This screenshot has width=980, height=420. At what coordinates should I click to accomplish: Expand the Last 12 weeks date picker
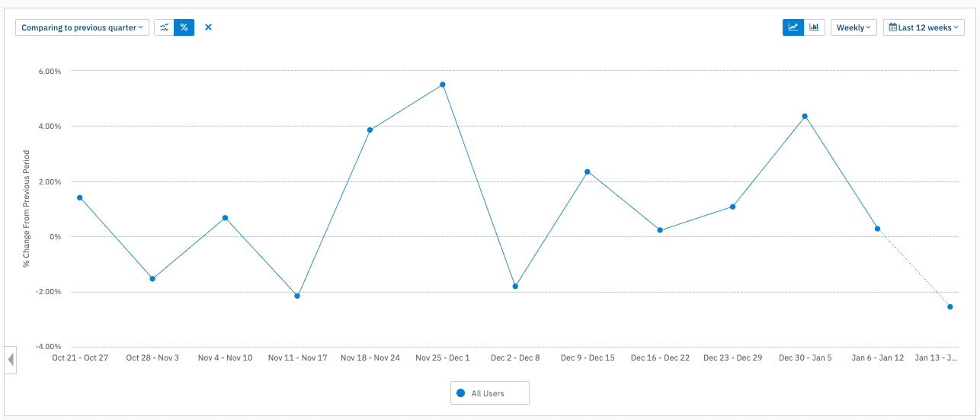[x=924, y=27]
